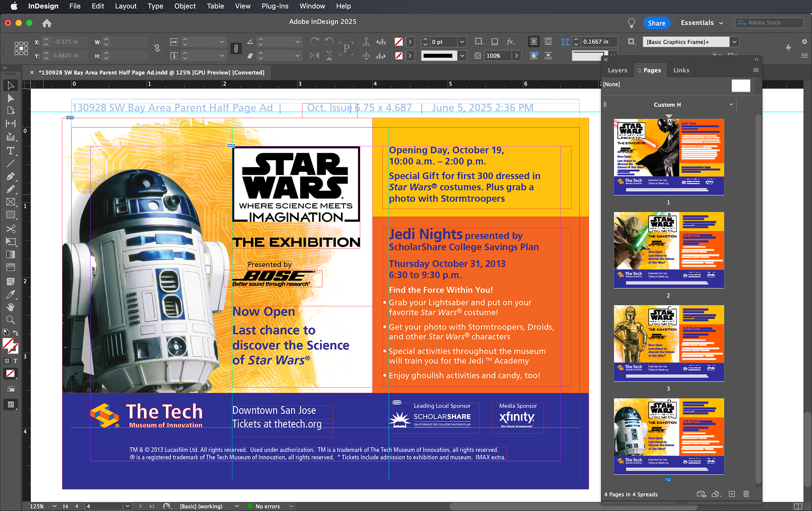Viewport: 812px width, 511px height.
Task: Select the Zoom tool
Action: pos(11,320)
